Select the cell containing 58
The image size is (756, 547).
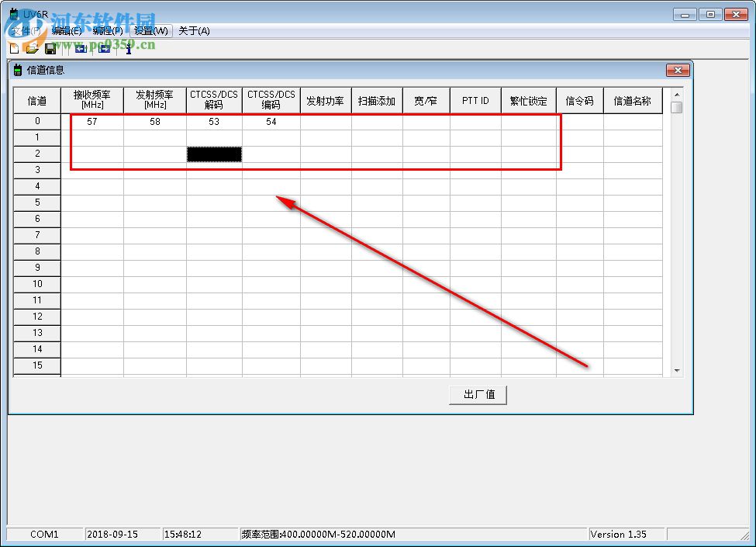(x=155, y=122)
